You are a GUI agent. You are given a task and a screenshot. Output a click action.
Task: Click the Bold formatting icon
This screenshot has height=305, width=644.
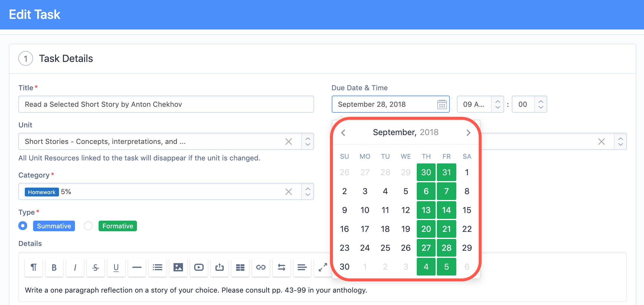(x=54, y=268)
